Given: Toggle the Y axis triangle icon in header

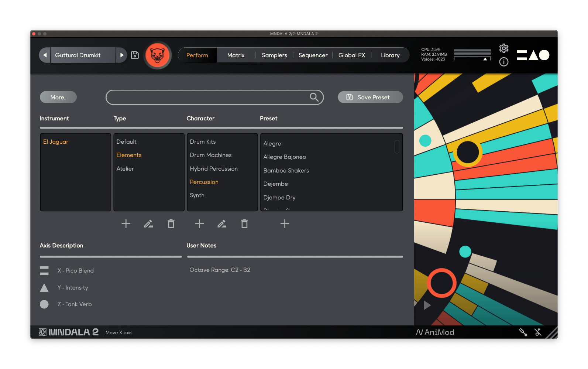Looking at the screenshot, I should coord(533,55).
